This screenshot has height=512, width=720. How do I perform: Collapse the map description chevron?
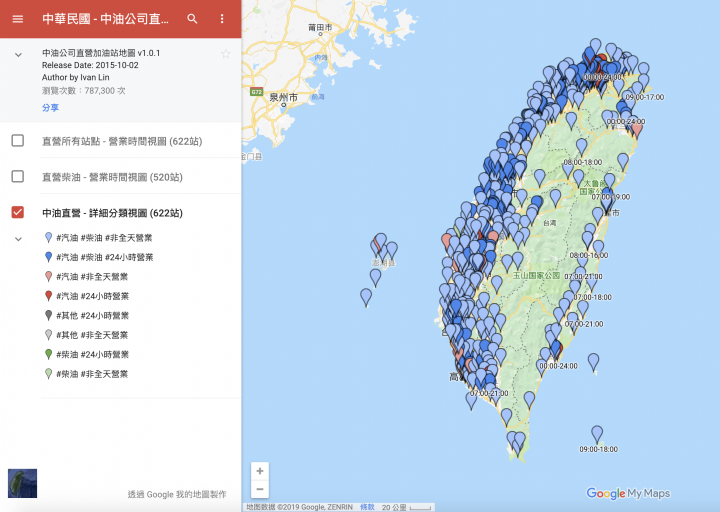tap(18, 55)
